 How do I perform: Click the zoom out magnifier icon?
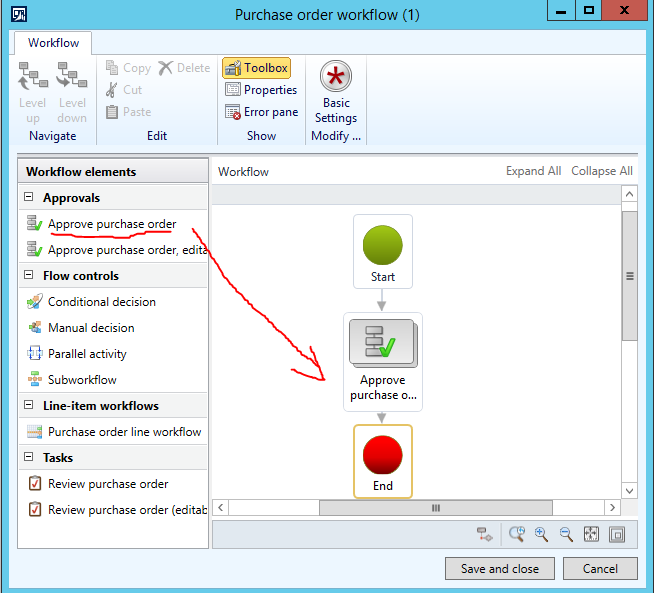[x=566, y=534]
